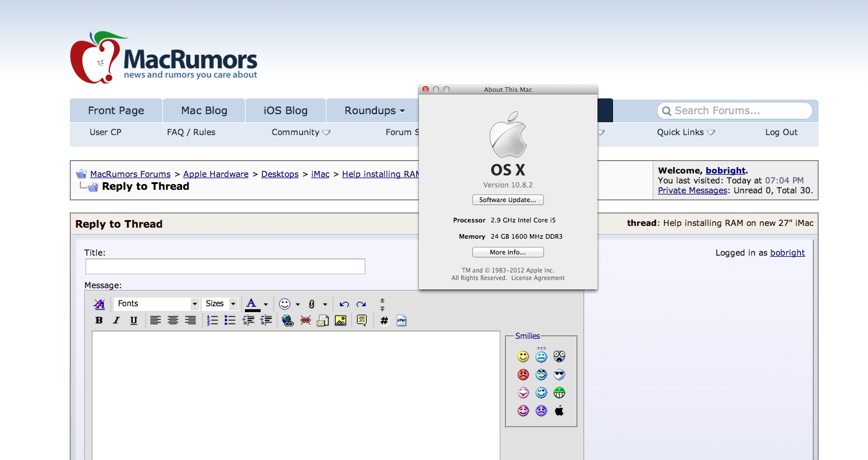Align message text left
Image resolution: width=868 pixels, height=460 pixels.
[155, 320]
